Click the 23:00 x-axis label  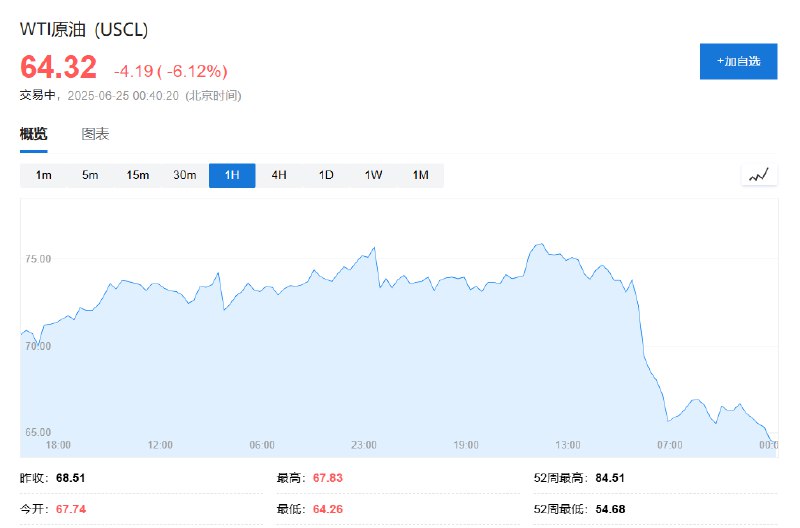(364, 445)
